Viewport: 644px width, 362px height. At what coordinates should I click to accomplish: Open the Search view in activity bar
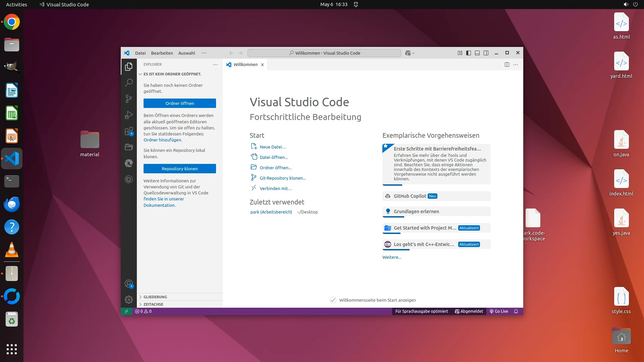coord(129,82)
